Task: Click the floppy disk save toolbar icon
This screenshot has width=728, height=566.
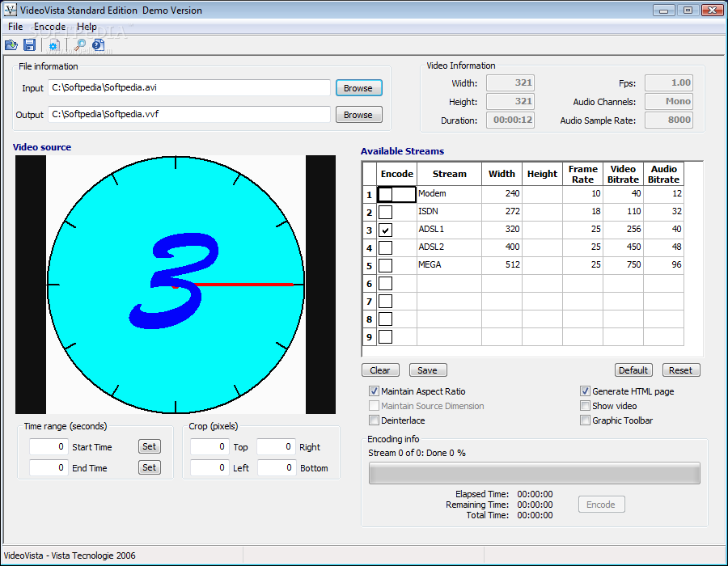Action: pyautogui.click(x=30, y=45)
